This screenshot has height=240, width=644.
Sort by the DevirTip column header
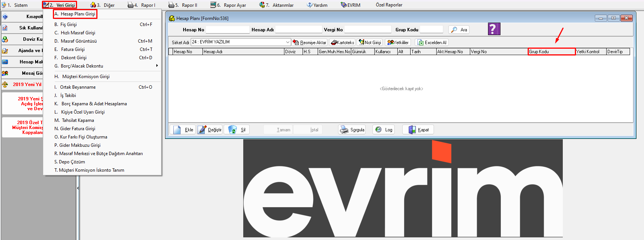618,52
